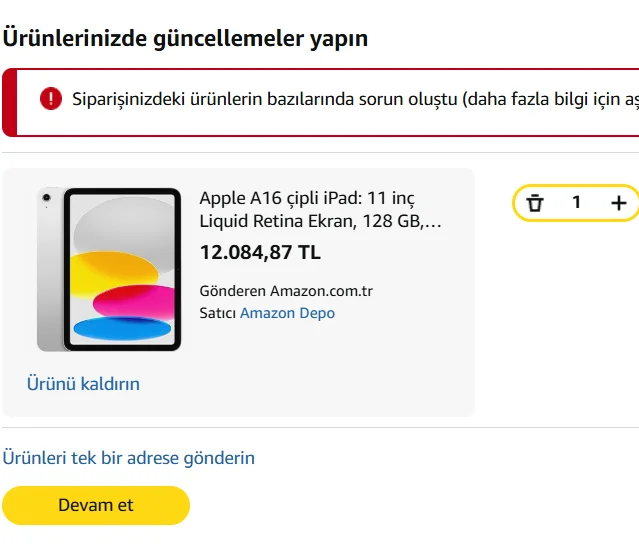The height and width of the screenshot is (545, 639).
Task: Increase quantity with the plus icon
Action: [x=618, y=203]
